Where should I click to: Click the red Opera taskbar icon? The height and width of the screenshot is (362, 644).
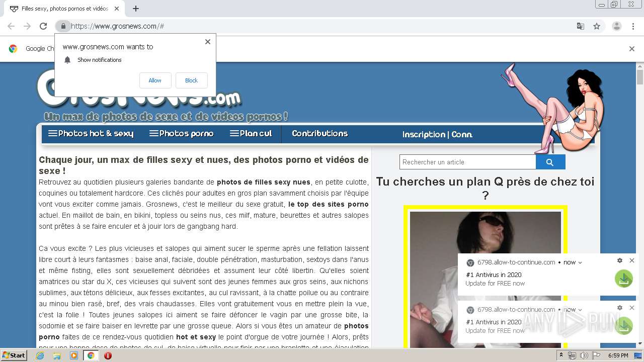(108, 355)
